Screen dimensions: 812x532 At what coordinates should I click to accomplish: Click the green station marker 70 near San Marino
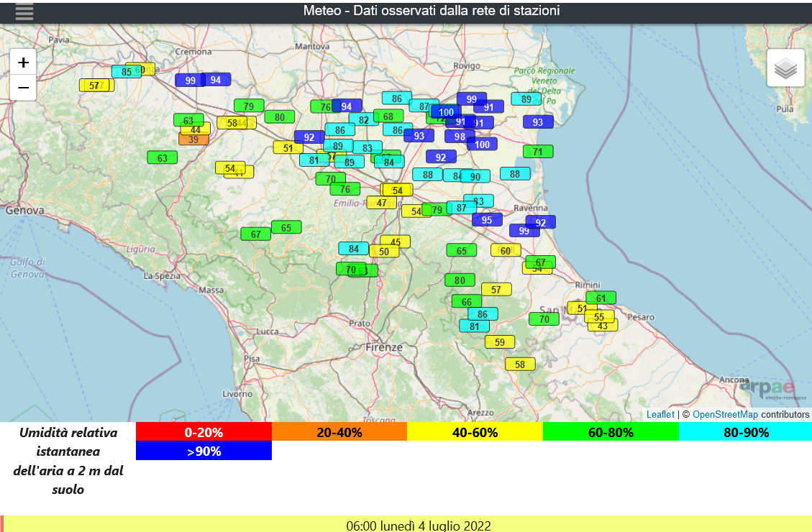pyautogui.click(x=544, y=319)
